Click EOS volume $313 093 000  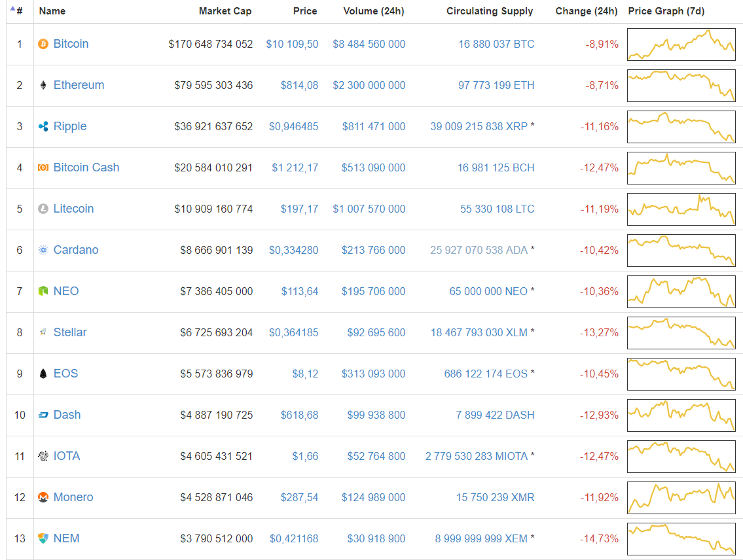373,374
